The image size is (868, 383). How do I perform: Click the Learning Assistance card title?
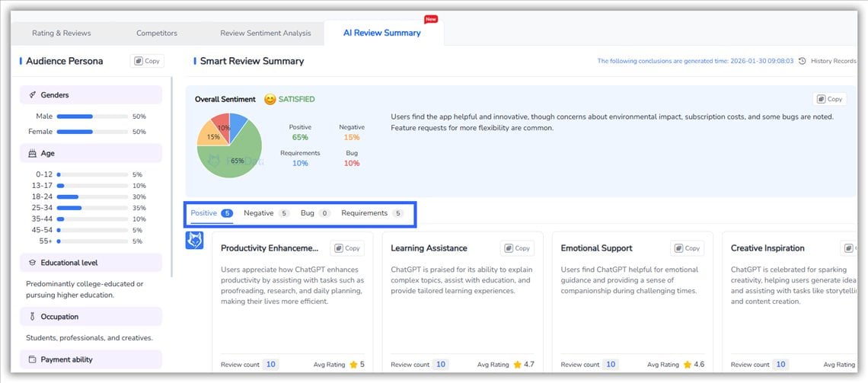[429, 248]
